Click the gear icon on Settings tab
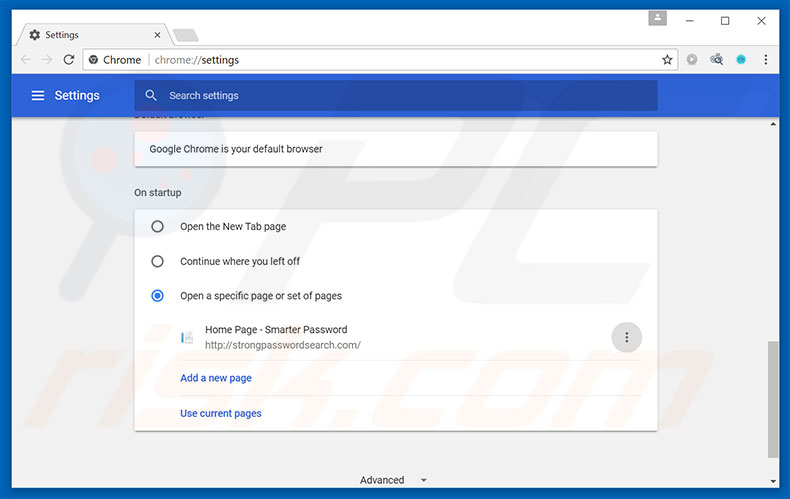Viewport: 790px width, 499px height. (x=34, y=35)
